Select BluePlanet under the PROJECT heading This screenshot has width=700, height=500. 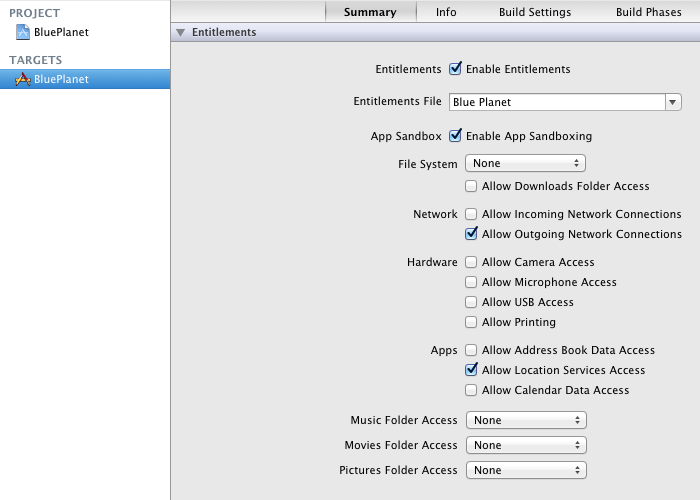pos(61,32)
